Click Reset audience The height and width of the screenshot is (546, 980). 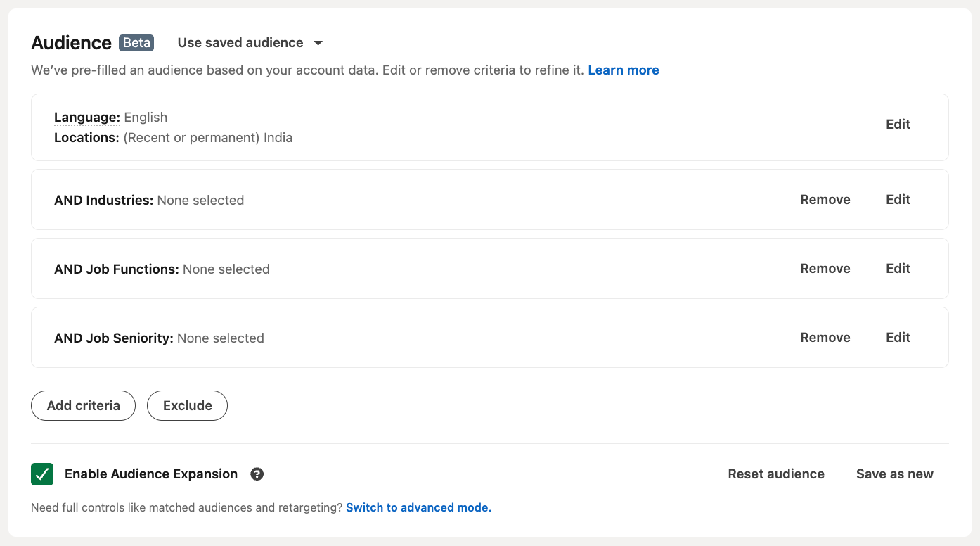tap(776, 474)
